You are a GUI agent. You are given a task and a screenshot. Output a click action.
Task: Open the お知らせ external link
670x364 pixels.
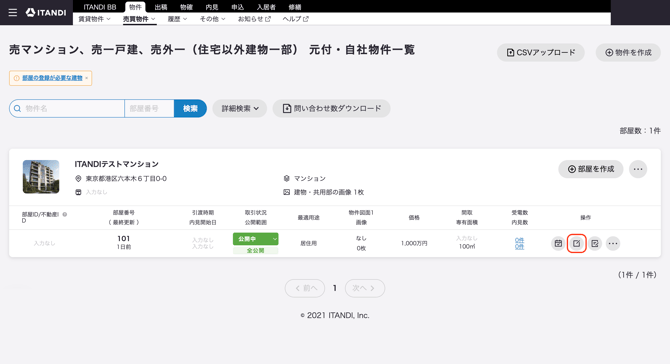254,19
